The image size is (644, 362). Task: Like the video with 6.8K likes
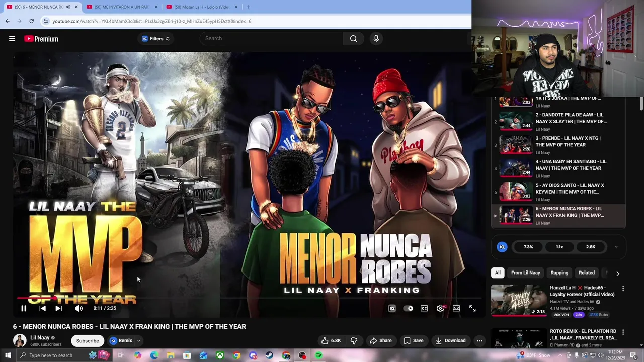pyautogui.click(x=331, y=340)
